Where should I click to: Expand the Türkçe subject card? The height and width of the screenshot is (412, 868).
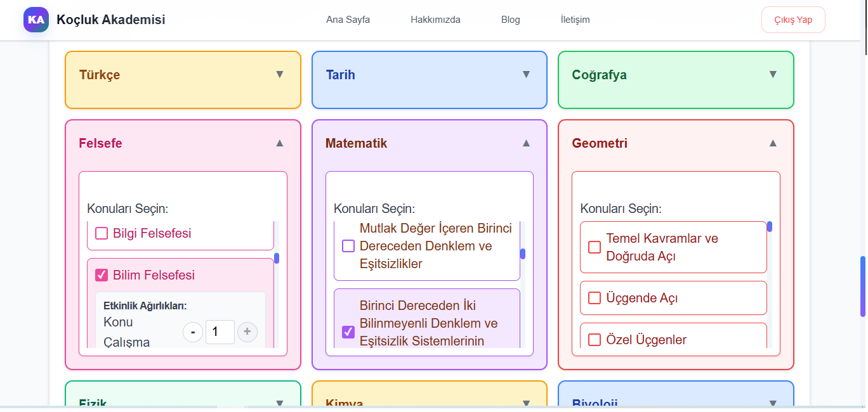point(280,74)
